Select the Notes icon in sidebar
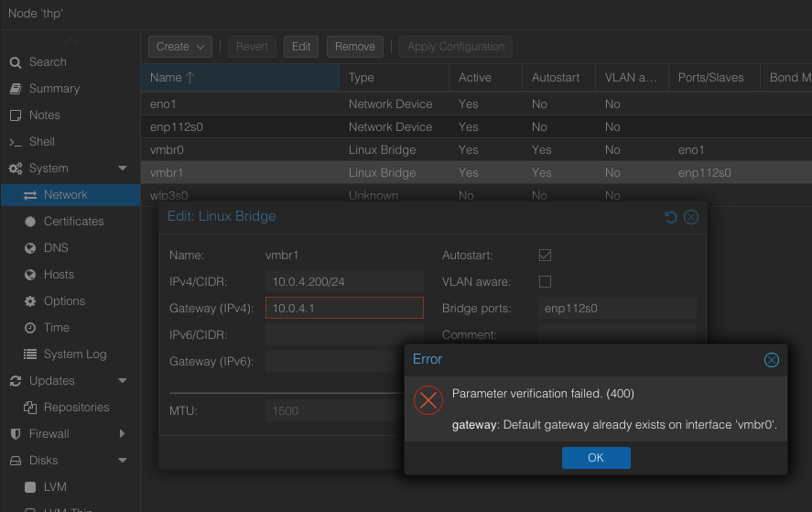 coord(15,115)
